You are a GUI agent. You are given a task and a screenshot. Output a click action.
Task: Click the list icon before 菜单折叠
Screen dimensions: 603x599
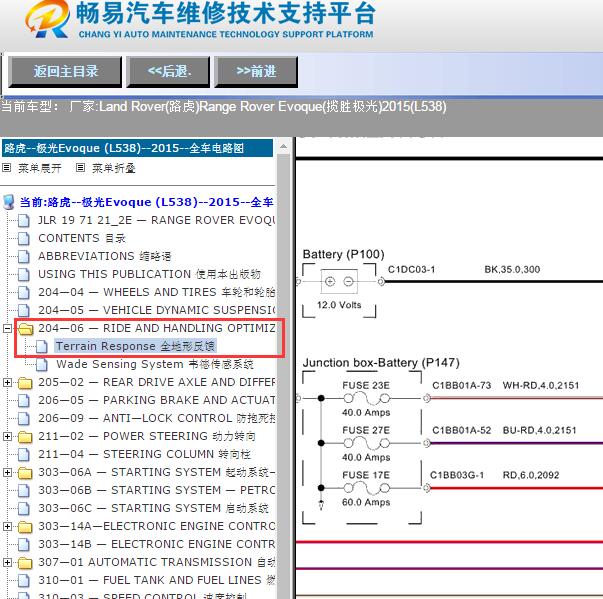pos(80,168)
